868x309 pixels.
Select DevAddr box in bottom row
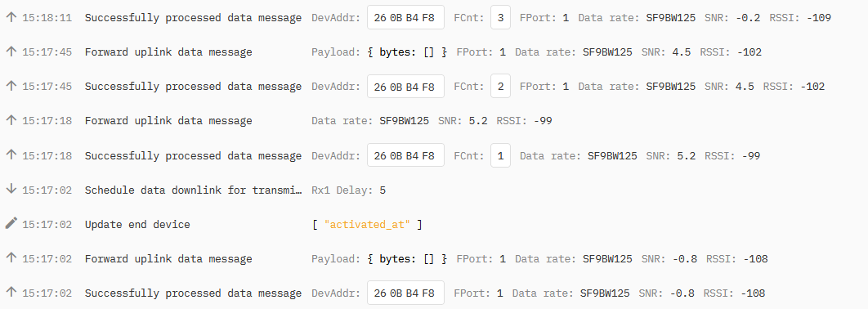(405, 293)
